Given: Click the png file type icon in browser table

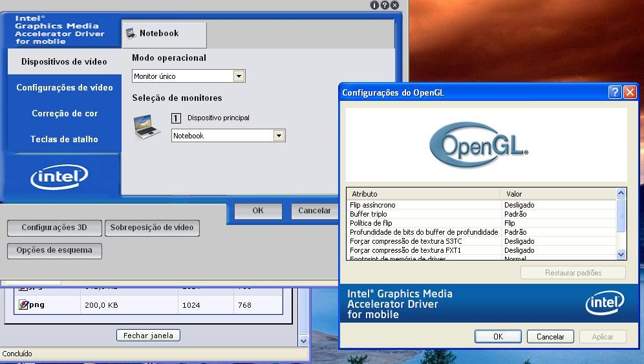Looking at the screenshot, I should click(23, 305).
